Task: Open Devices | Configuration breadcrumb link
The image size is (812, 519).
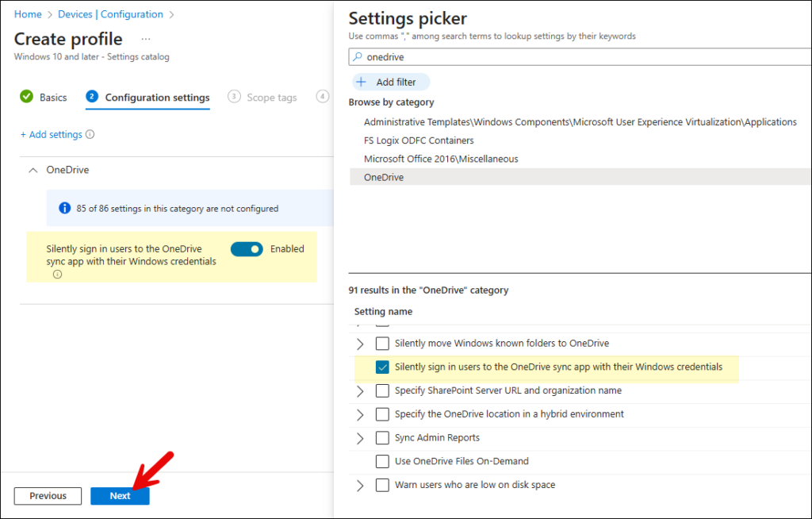Action: (x=110, y=14)
